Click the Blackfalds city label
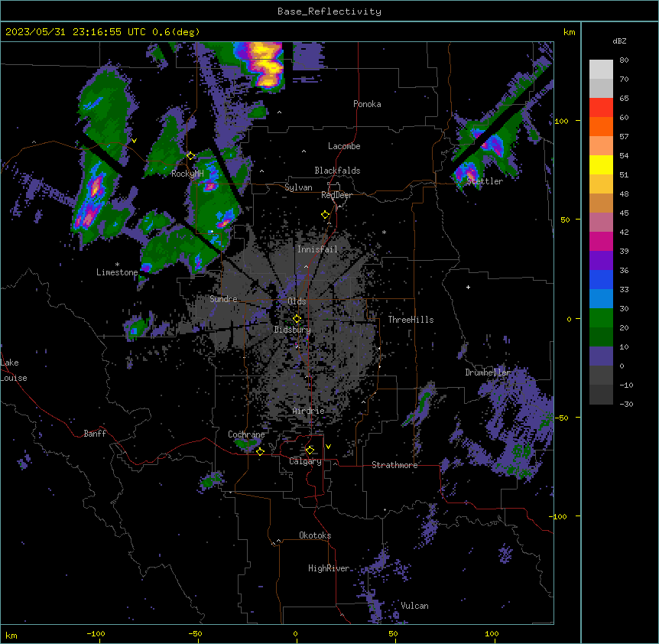This screenshot has height=644, width=659. [x=337, y=171]
